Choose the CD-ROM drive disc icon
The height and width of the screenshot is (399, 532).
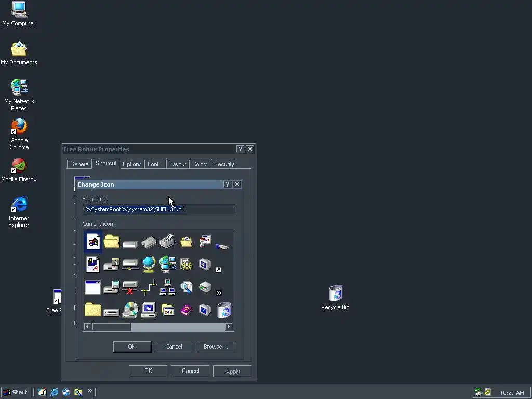[x=130, y=310]
